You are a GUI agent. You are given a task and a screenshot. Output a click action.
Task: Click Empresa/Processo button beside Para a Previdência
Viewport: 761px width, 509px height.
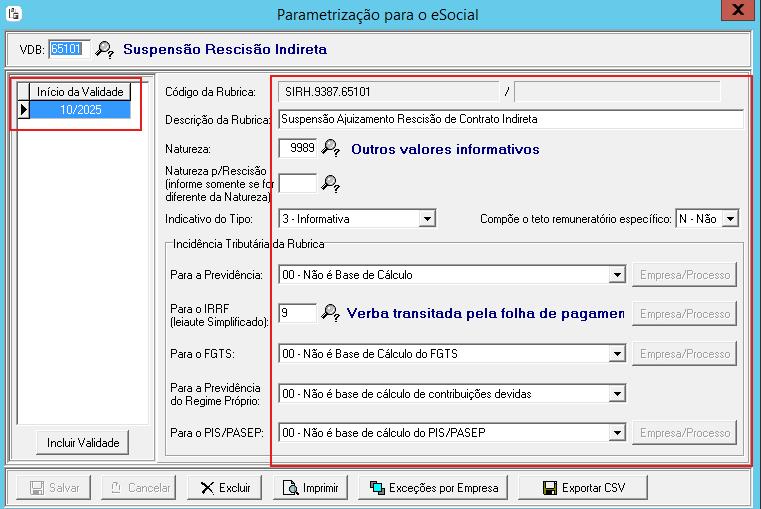[684, 275]
